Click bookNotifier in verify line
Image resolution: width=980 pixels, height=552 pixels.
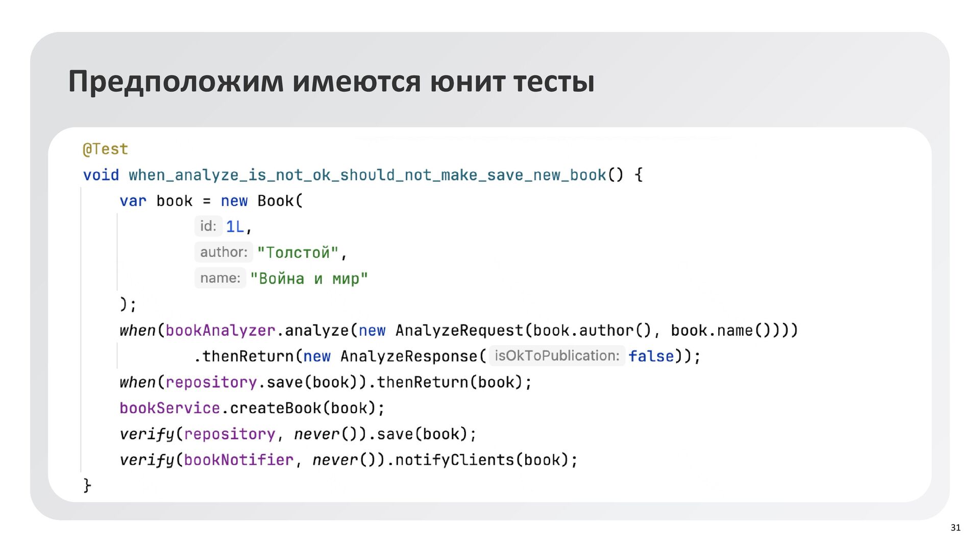pos(238,460)
